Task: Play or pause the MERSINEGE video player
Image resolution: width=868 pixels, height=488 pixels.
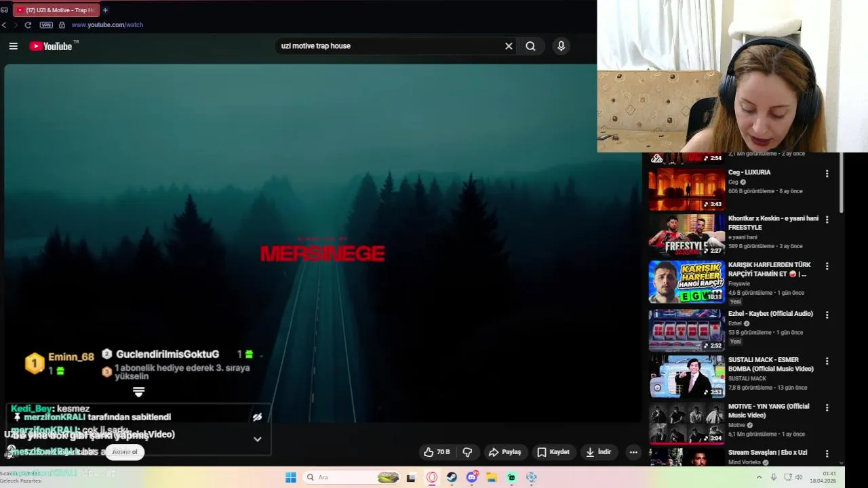Action: (x=322, y=244)
